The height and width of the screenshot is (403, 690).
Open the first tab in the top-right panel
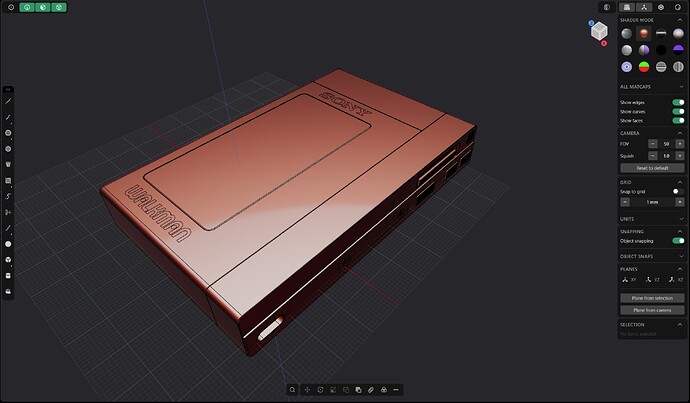pyautogui.click(x=627, y=7)
